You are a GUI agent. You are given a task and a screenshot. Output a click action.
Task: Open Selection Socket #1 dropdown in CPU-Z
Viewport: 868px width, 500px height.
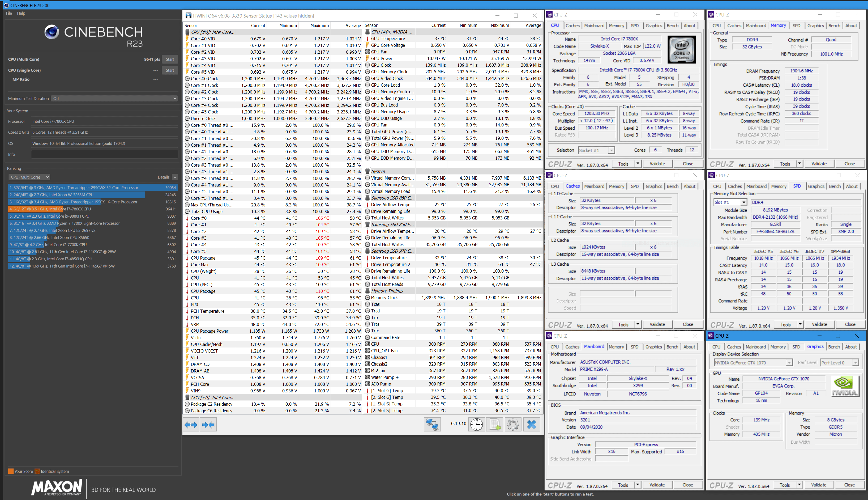point(596,150)
